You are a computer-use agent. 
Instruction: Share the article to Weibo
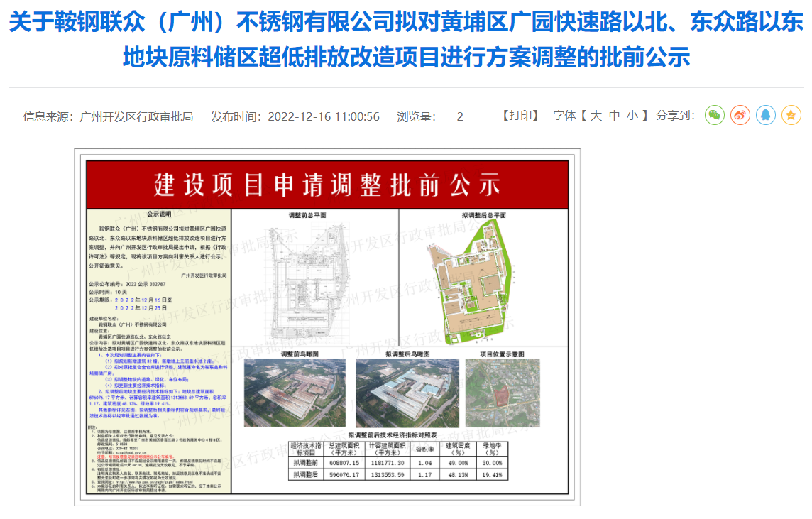click(740, 116)
